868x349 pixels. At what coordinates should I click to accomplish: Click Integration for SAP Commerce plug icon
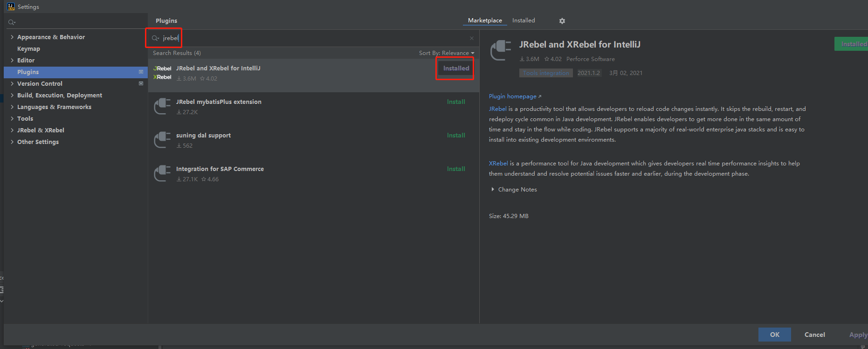(x=162, y=173)
